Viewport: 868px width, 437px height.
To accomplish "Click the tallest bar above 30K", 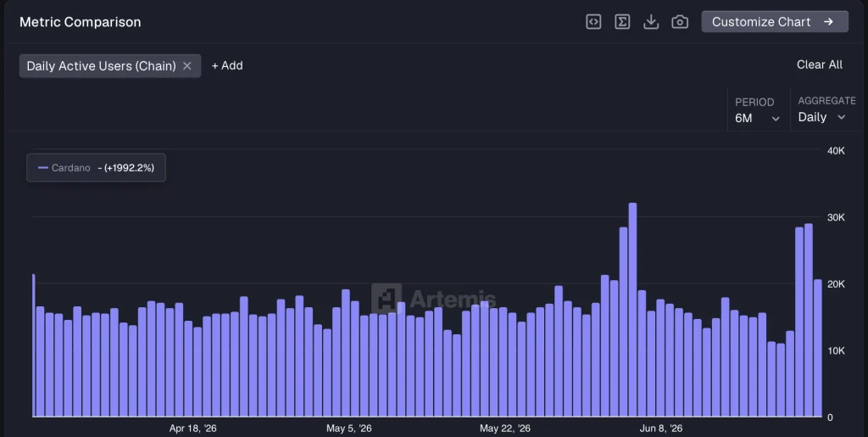I will (632, 310).
